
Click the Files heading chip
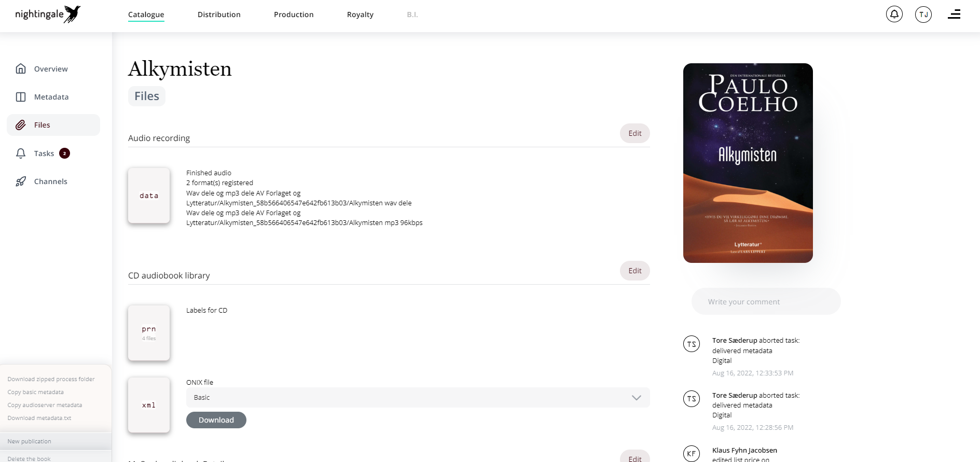coord(147,96)
